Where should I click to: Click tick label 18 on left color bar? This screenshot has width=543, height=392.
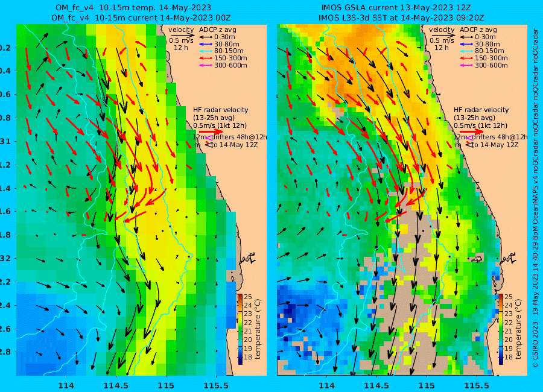(248, 358)
